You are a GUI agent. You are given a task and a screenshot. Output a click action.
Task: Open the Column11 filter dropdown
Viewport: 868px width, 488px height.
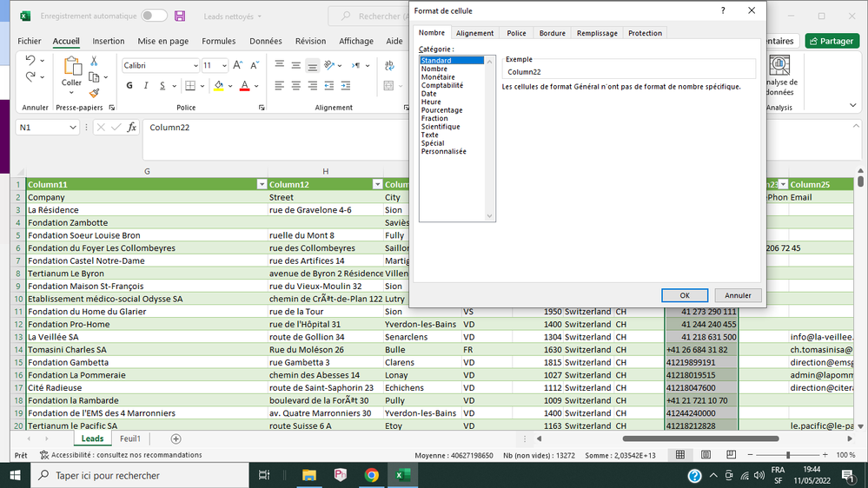click(x=262, y=184)
